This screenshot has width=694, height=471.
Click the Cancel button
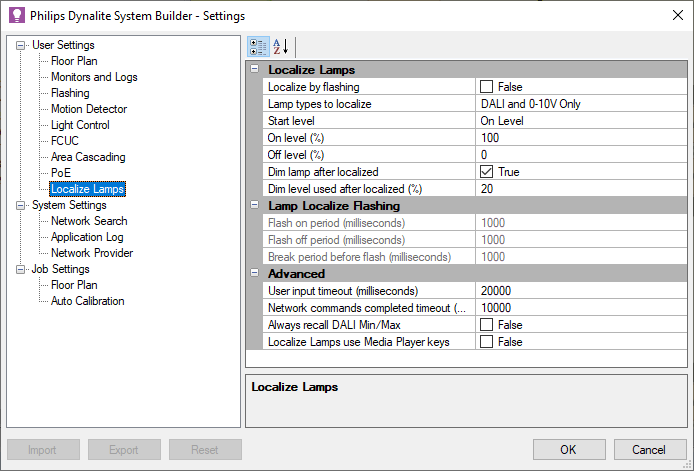650,450
